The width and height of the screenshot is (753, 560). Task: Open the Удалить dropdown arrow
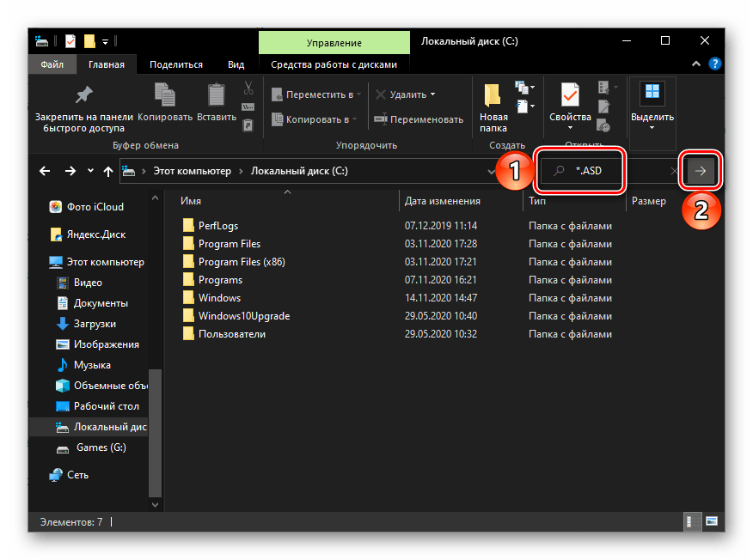432,94
